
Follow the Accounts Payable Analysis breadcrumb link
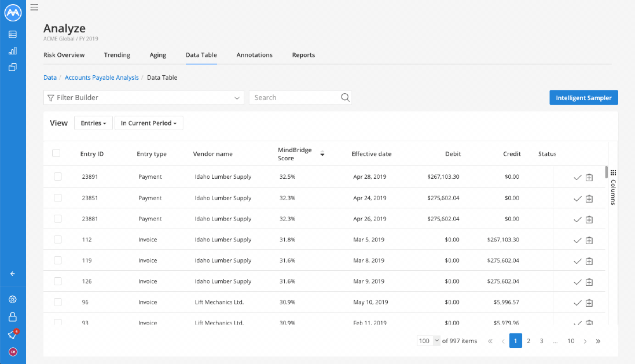(101, 78)
